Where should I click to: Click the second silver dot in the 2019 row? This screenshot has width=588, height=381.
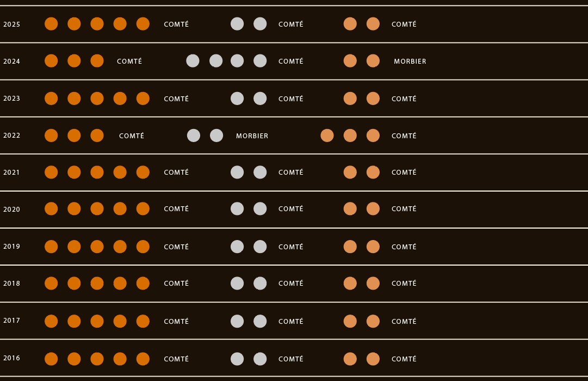(260, 247)
